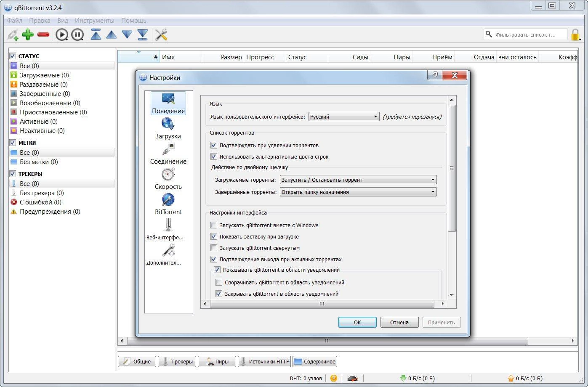Toggle the ТРЕКЕРЫ sidebar section checkbox
588x387 pixels.
tap(13, 174)
